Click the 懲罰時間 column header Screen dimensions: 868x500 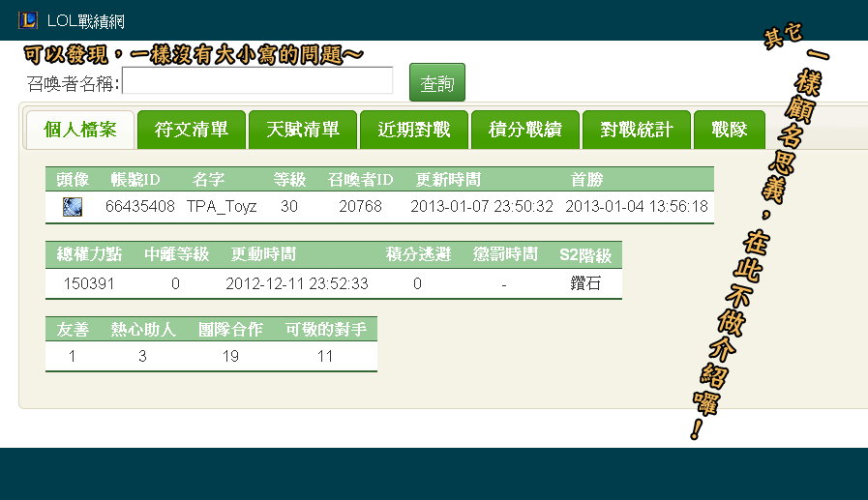click(505, 254)
